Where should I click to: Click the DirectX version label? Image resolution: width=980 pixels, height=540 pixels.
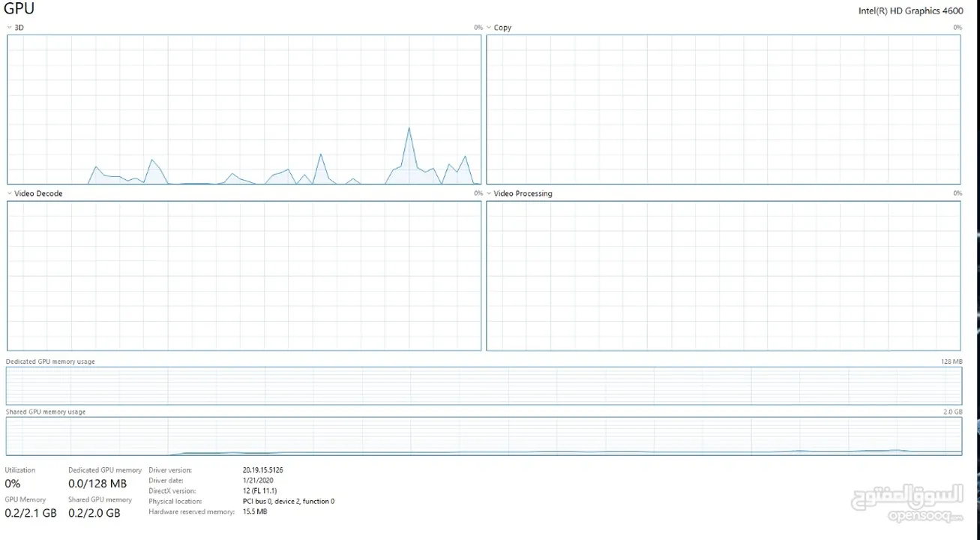[x=171, y=490]
